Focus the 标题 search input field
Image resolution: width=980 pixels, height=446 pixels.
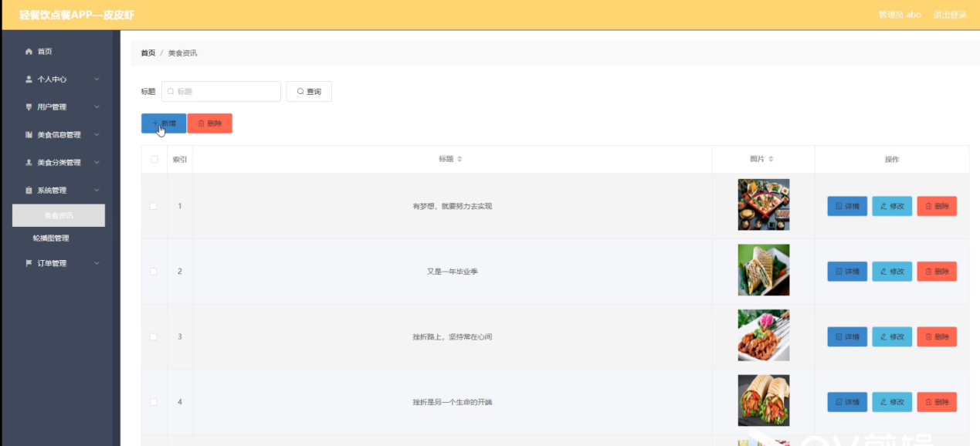[x=221, y=92]
